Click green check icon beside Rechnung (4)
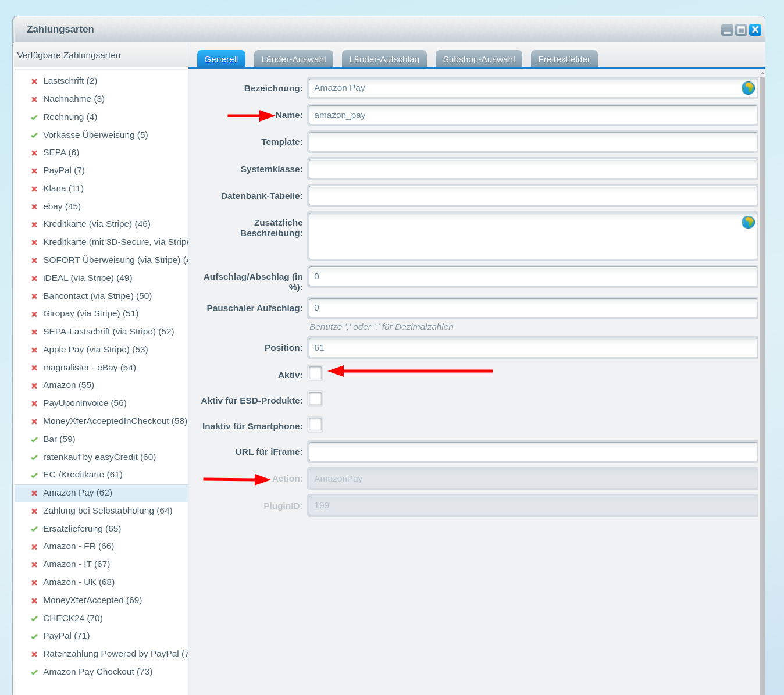Screen dimensions: 784x695 tap(34, 117)
